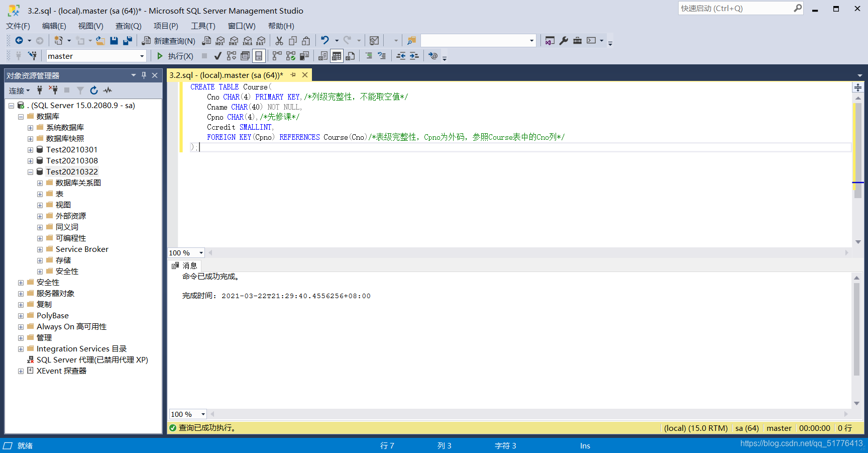Open the 帮助(H) menu

point(281,26)
